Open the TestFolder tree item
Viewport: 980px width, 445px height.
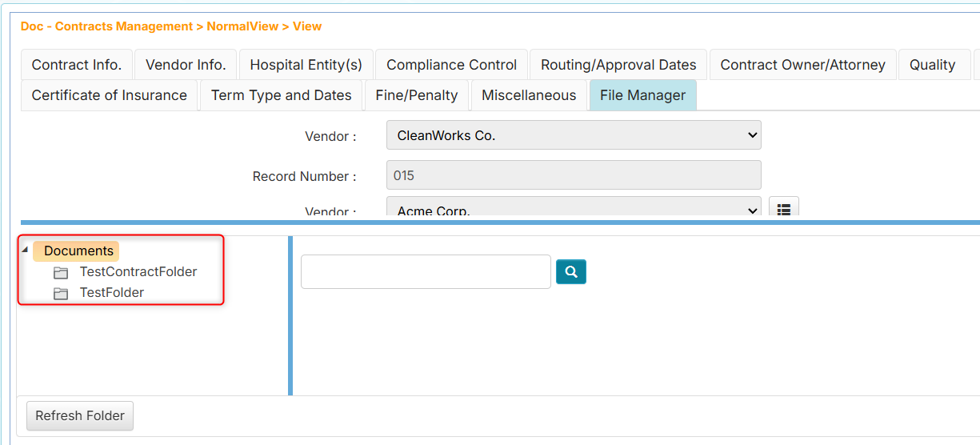click(112, 292)
